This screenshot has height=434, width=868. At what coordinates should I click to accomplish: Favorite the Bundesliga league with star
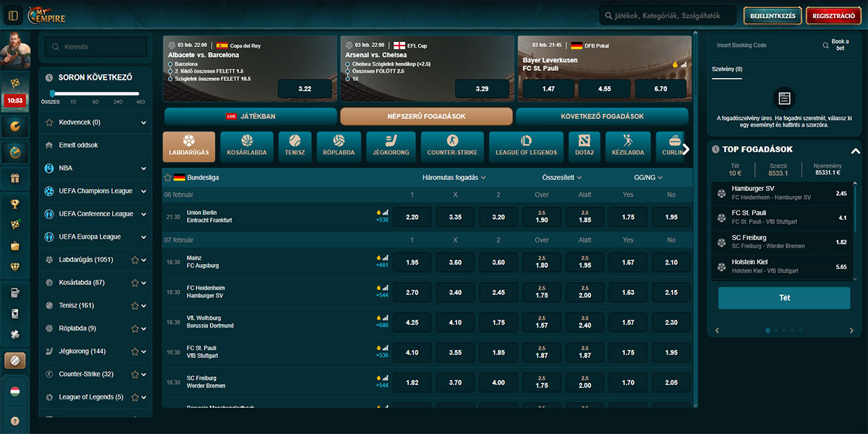[x=168, y=177]
